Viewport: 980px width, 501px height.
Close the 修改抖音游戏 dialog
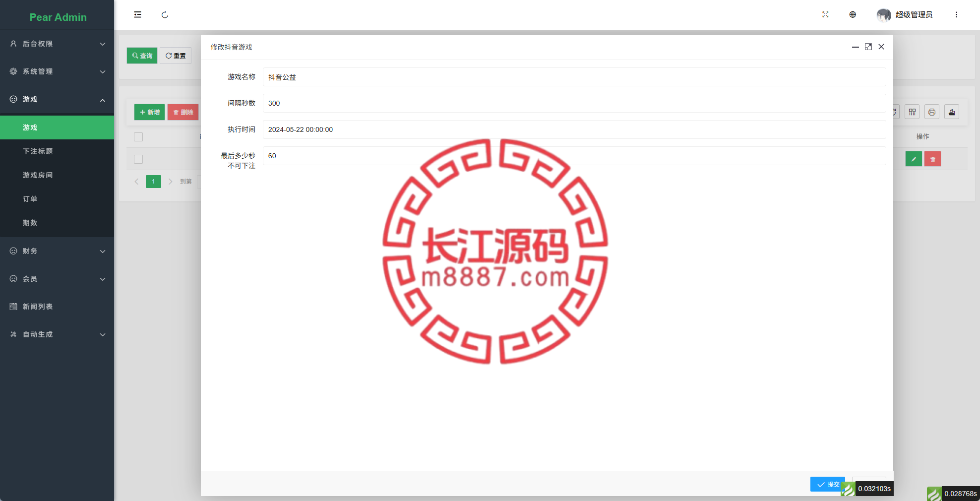[881, 47]
